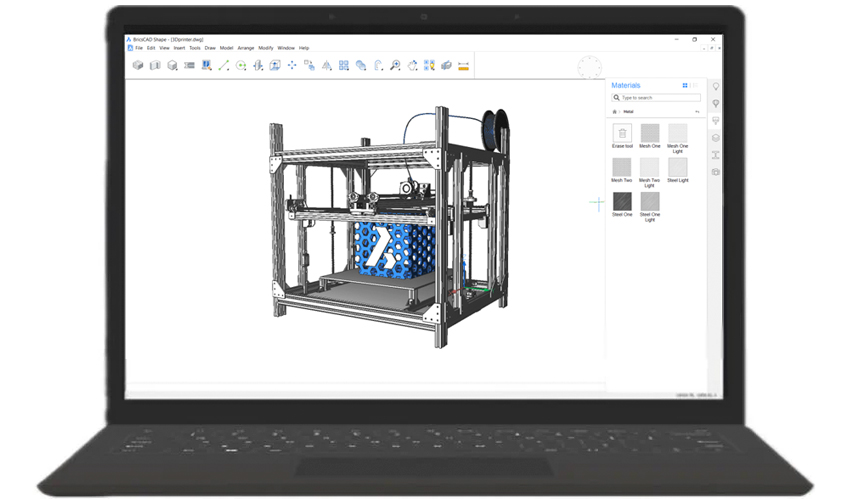This screenshot has width=850, height=500.
Task: Select the Erase tool in Materials
Action: pos(622,133)
